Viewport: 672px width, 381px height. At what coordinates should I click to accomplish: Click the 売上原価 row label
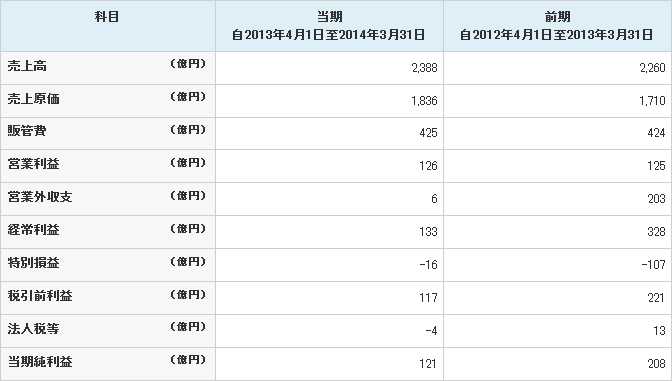33,99
